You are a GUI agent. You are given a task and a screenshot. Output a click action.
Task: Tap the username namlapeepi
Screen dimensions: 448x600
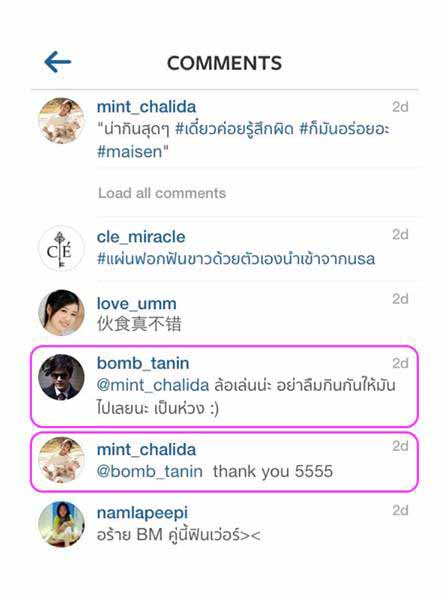142,513
